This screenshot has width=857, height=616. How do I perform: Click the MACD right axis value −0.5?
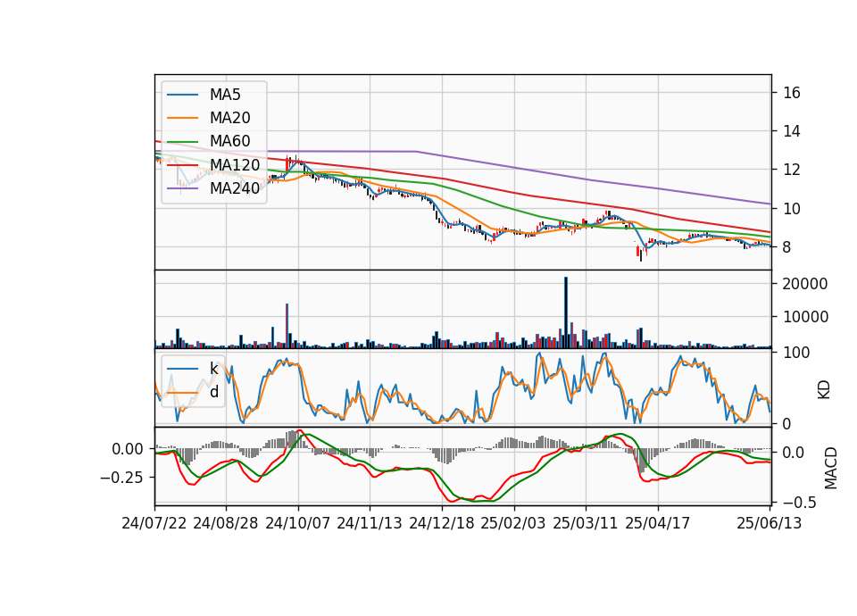click(x=799, y=502)
